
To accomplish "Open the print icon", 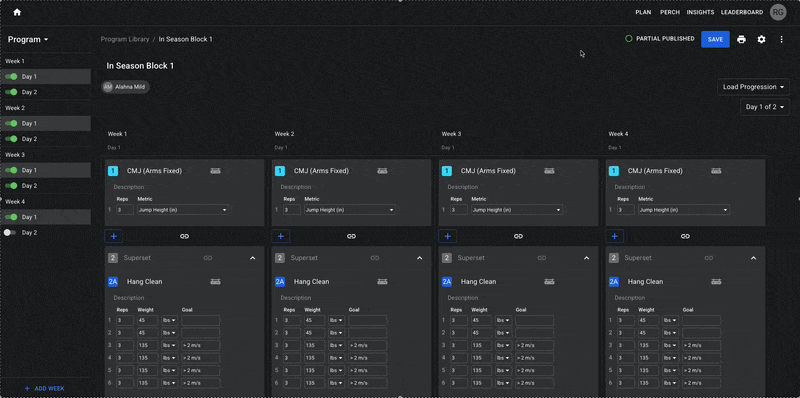I will pyautogui.click(x=741, y=39).
